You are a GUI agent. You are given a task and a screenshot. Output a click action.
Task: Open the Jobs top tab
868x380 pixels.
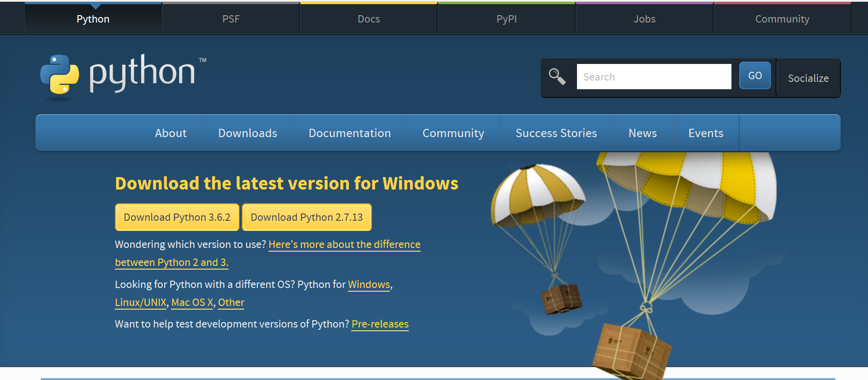645,19
